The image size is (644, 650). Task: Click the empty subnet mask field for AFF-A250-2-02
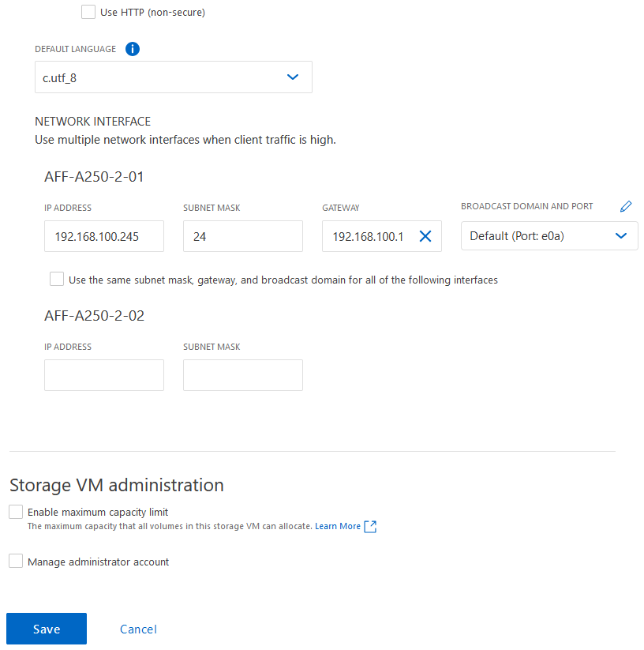(242, 374)
